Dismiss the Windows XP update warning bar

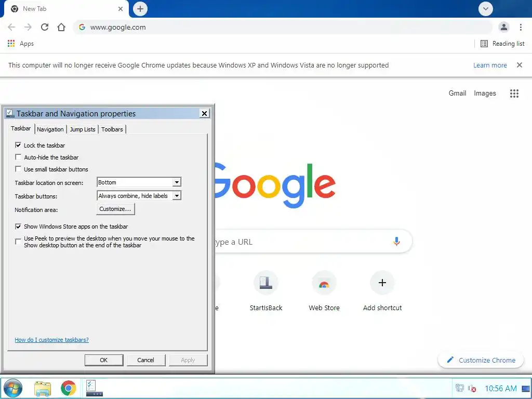pos(520,65)
